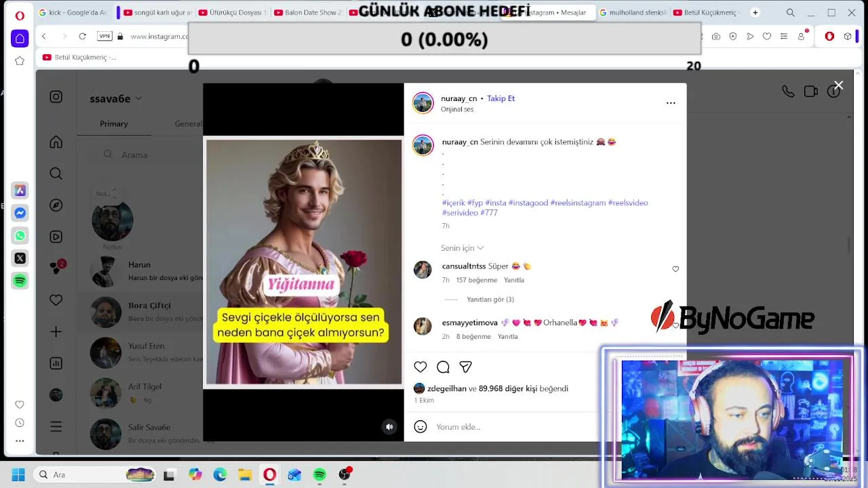
Task: Click Takip Et to follow nuraay_cn
Action: pyautogui.click(x=500, y=99)
